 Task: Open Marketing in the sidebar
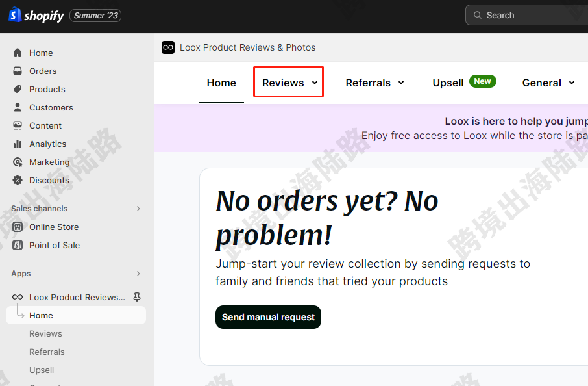click(49, 162)
